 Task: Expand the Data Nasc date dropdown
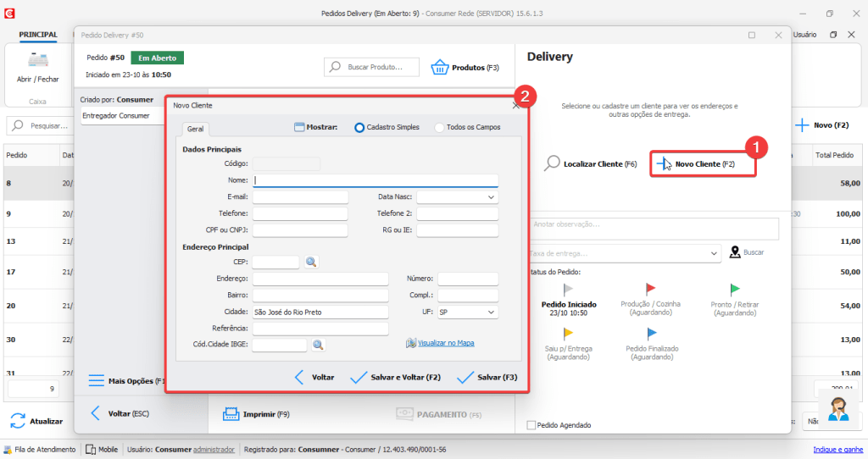[x=491, y=197]
